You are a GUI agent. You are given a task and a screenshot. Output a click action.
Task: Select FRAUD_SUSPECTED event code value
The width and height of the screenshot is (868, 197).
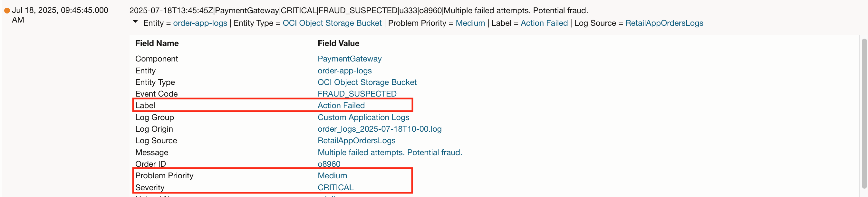click(x=357, y=94)
